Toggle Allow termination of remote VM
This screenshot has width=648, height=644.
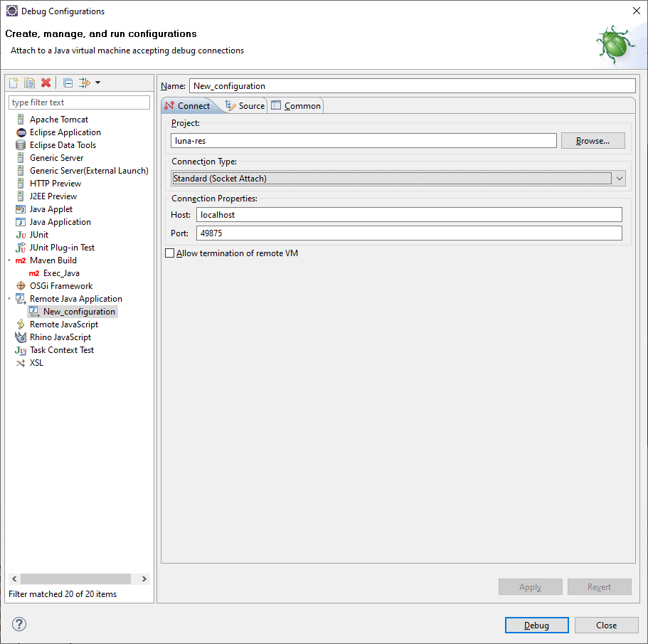(x=169, y=253)
